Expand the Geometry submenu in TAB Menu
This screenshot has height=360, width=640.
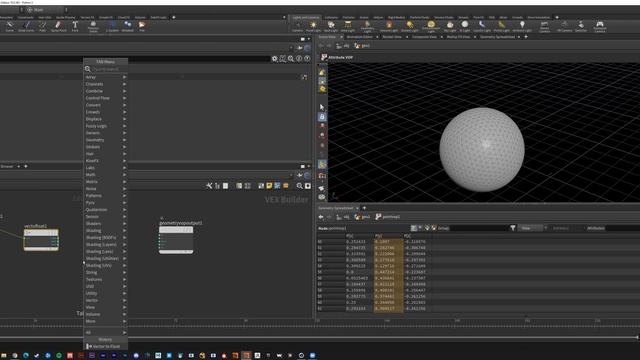point(105,140)
